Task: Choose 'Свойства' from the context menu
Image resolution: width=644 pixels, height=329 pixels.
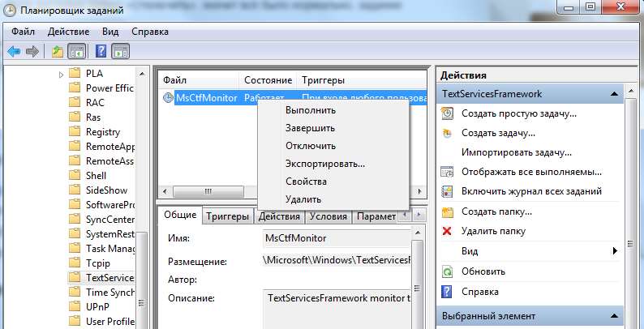Action: (x=306, y=182)
